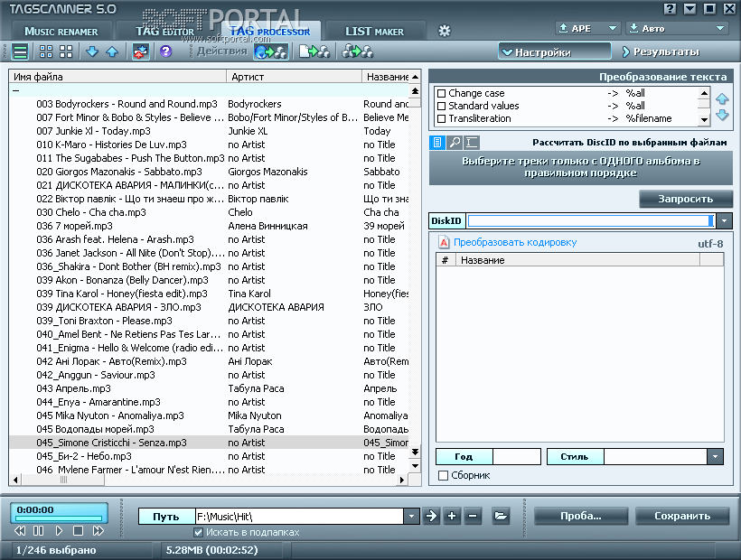Move transformation up with the up arrow
The image size is (741, 560).
click(722, 98)
